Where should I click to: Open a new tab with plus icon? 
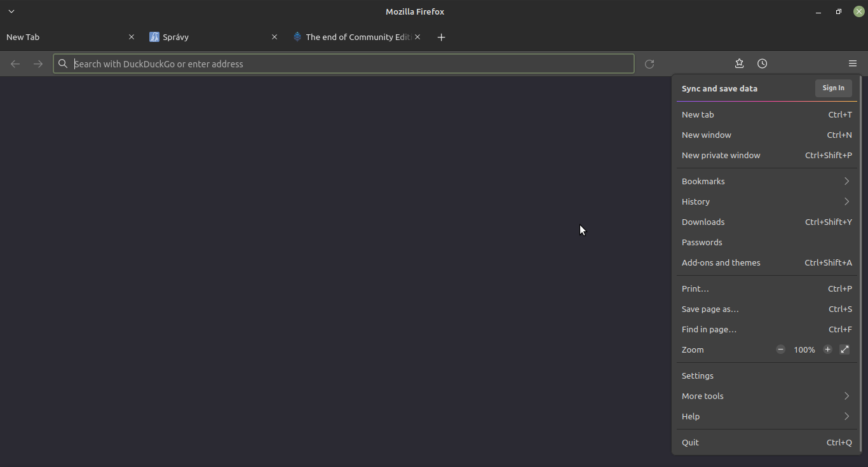pos(441,37)
